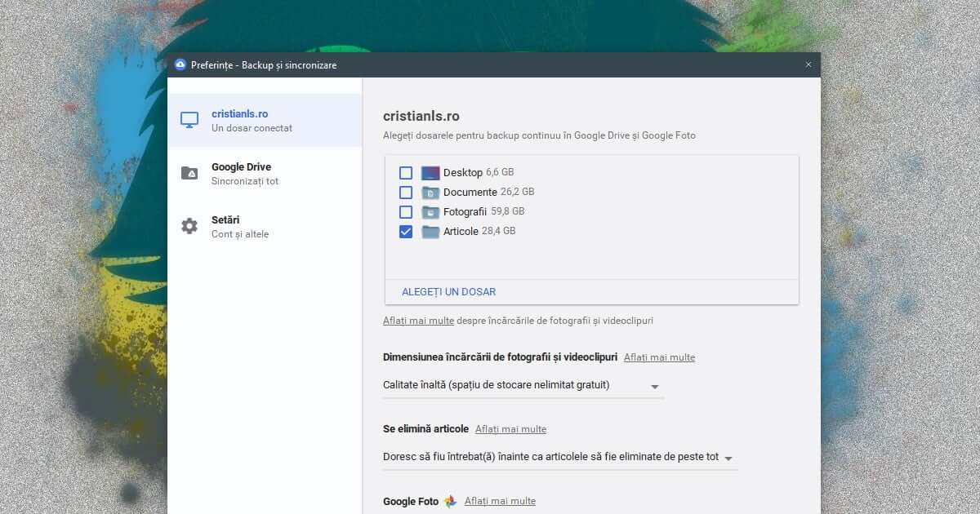
Task: Click the 26,2 GB size value
Action: point(517,192)
